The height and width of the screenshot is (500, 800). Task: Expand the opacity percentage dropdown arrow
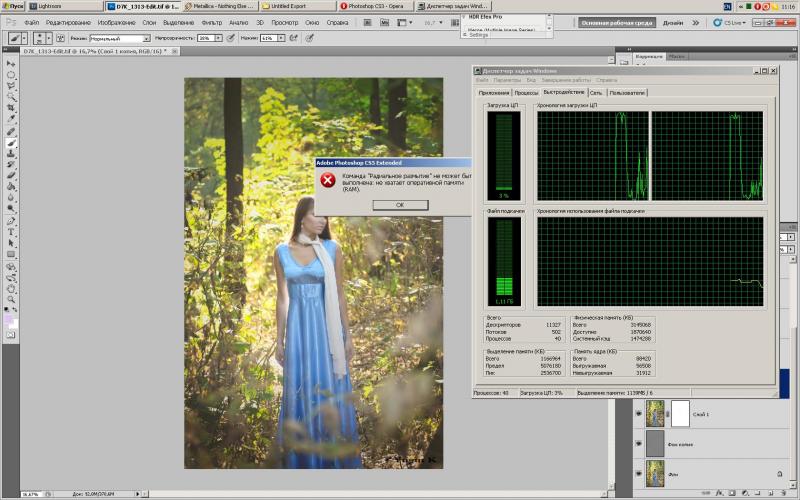pos(218,38)
